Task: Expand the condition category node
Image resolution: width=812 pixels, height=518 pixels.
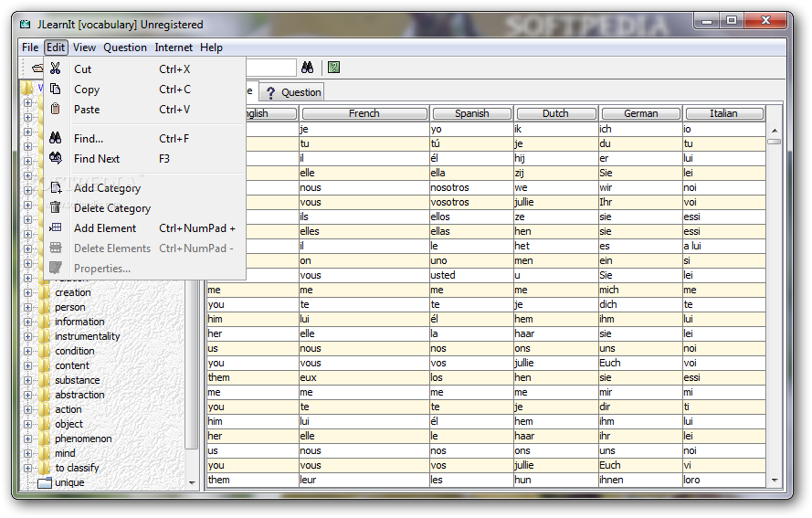Action: (x=27, y=351)
